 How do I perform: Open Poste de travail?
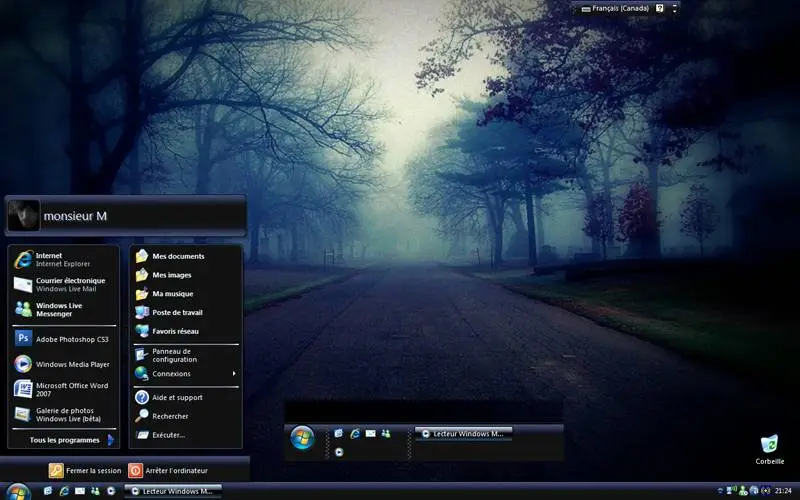(x=186, y=312)
